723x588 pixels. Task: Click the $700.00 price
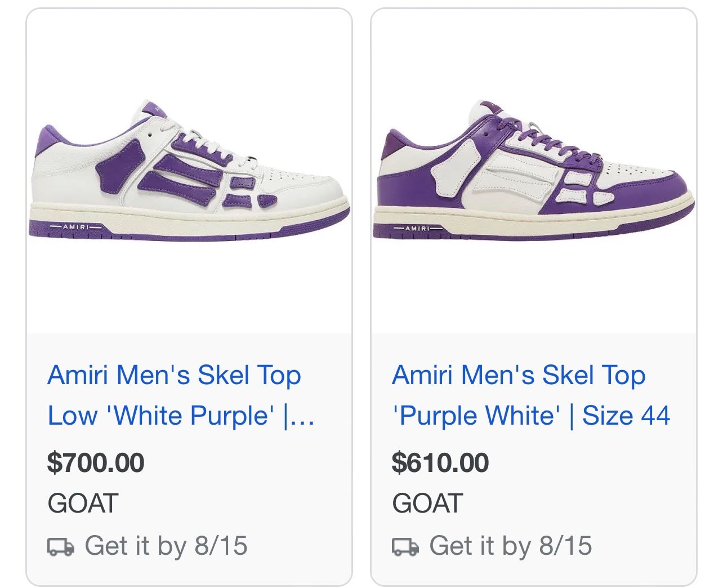pyautogui.click(x=96, y=462)
